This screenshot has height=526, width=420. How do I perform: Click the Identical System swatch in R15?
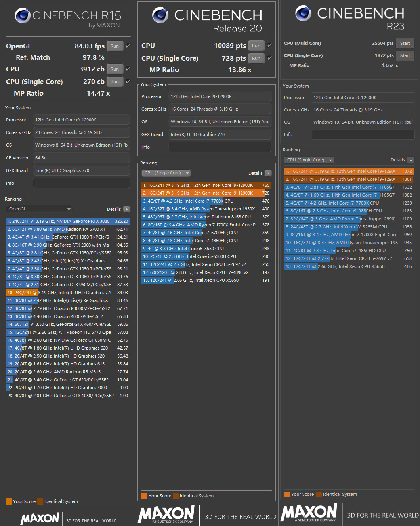[40, 501]
